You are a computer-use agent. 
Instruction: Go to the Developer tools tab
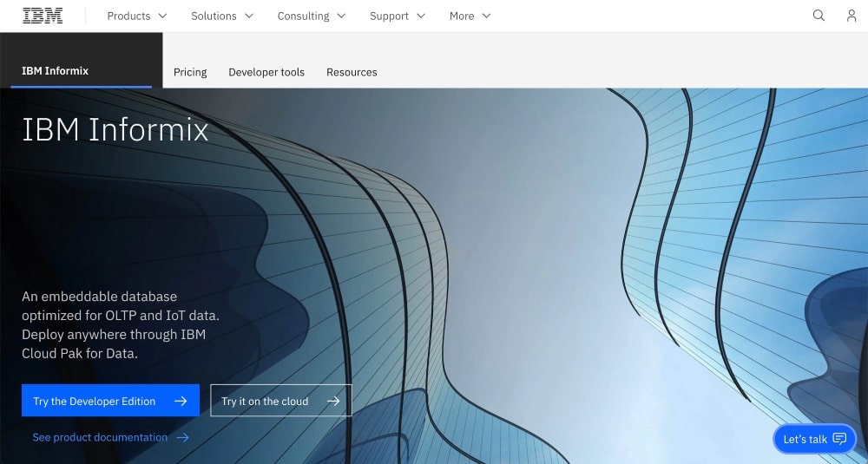point(266,72)
